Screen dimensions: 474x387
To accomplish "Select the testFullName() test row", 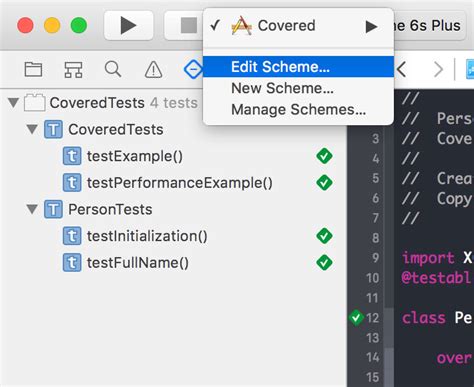I will pos(173,263).
